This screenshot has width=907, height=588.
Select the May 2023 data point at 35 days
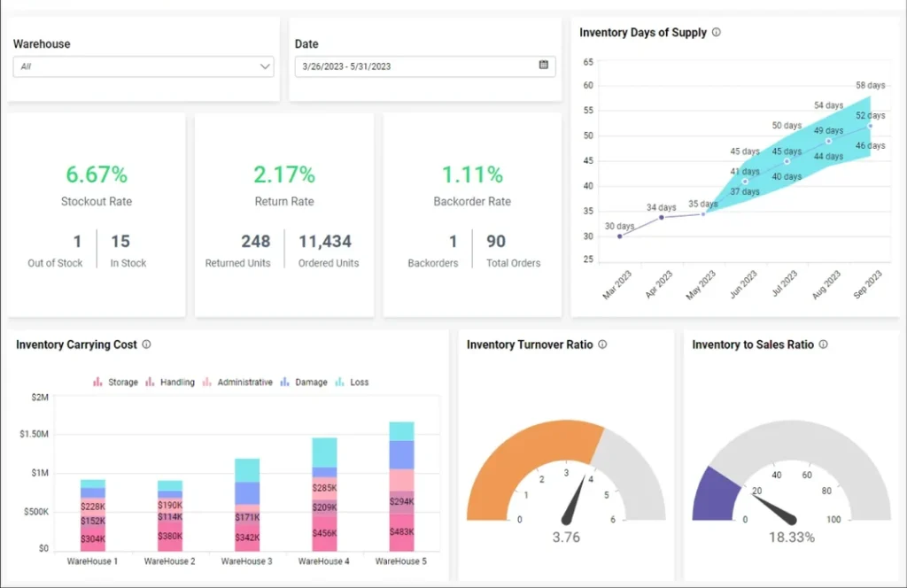pos(703,213)
